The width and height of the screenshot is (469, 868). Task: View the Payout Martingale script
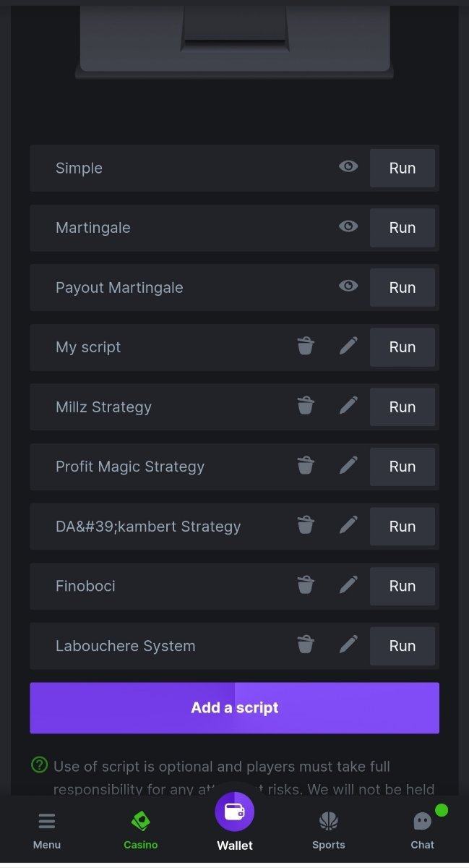tap(348, 286)
